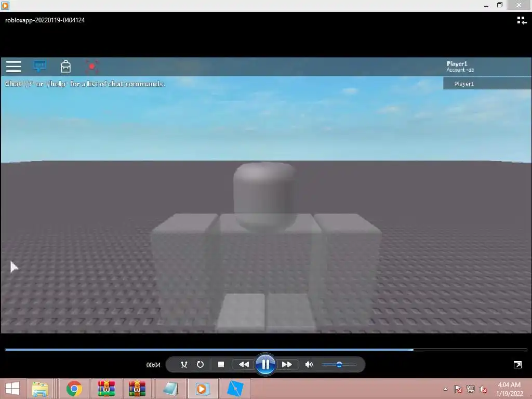Screen dimensions: 532x399
Task: Open File Explorer from the taskbar
Action: point(40,389)
